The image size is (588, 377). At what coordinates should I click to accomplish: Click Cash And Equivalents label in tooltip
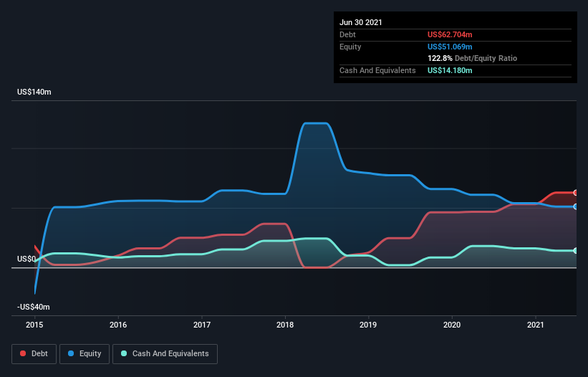tap(377, 70)
